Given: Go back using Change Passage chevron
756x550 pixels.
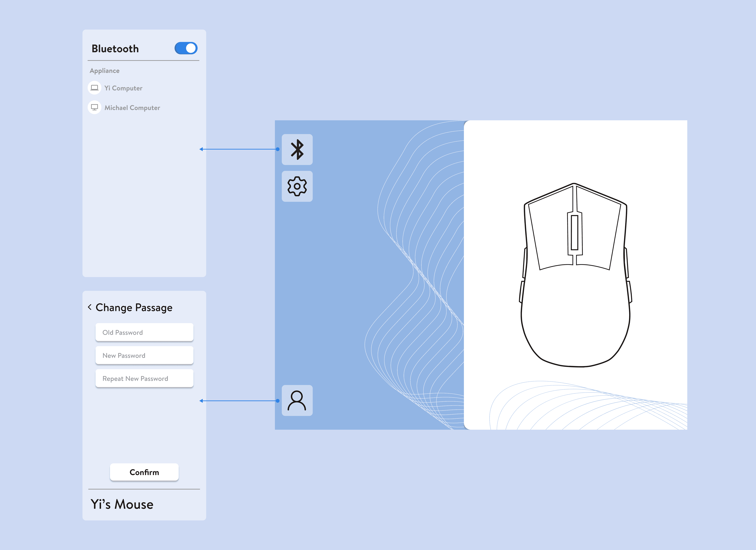Looking at the screenshot, I should [90, 307].
